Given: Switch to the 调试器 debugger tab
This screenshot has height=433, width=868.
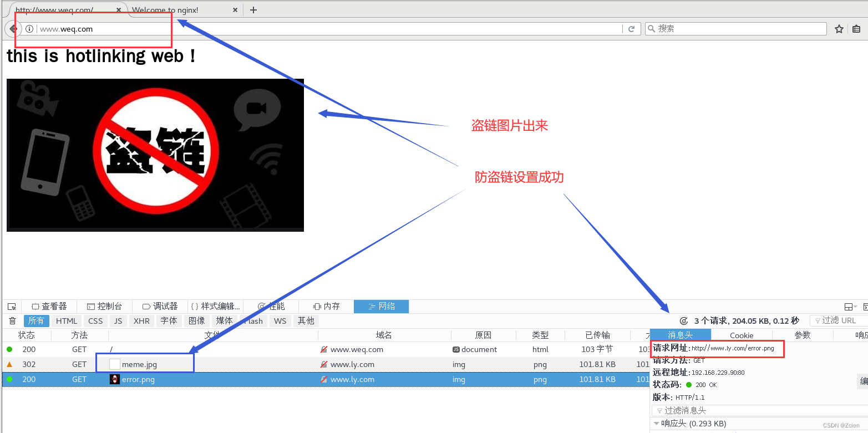Looking at the screenshot, I should point(160,307).
